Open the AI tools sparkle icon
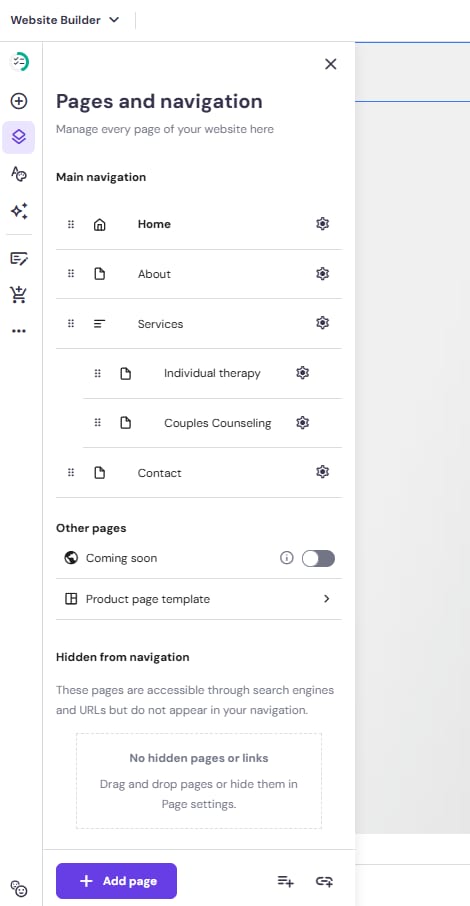 pyautogui.click(x=19, y=211)
